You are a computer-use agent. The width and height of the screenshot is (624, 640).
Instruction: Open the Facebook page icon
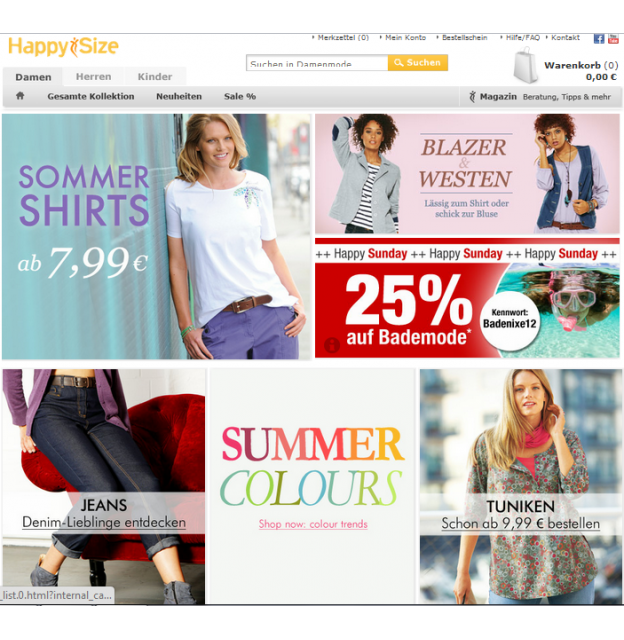pos(599,39)
